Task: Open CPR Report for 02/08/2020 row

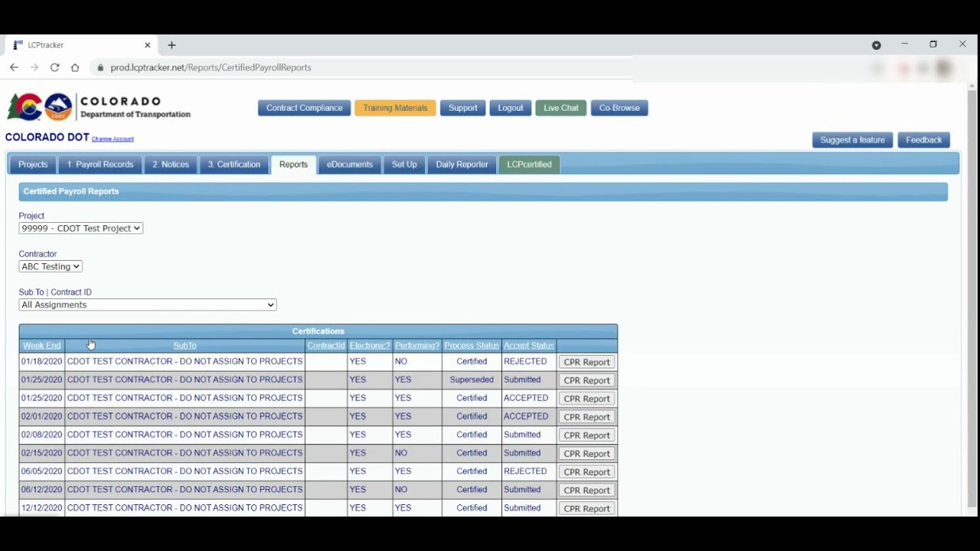Action: 586,435
